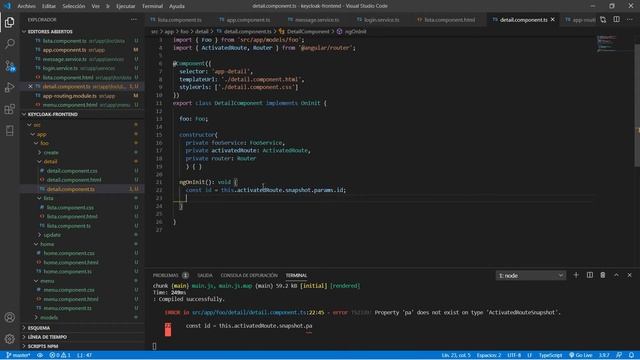The width and height of the screenshot is (640, 360).
Task: Open the node terminal selector dropdown
Action: tap(530, 276)
